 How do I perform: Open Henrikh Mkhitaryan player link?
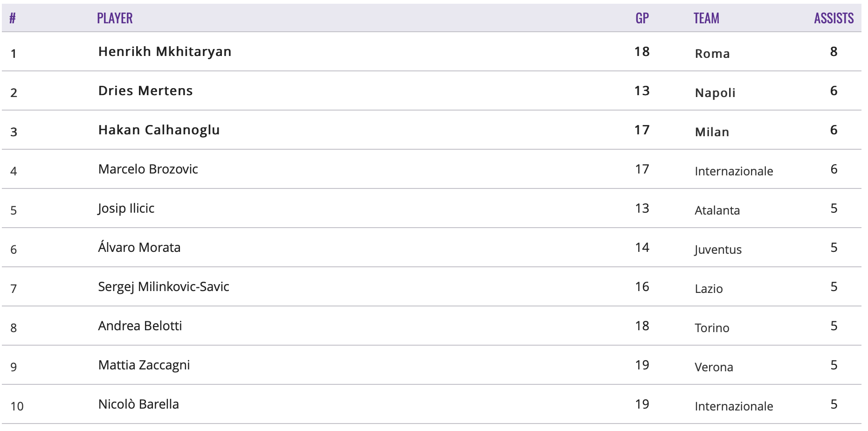(165, 52)
